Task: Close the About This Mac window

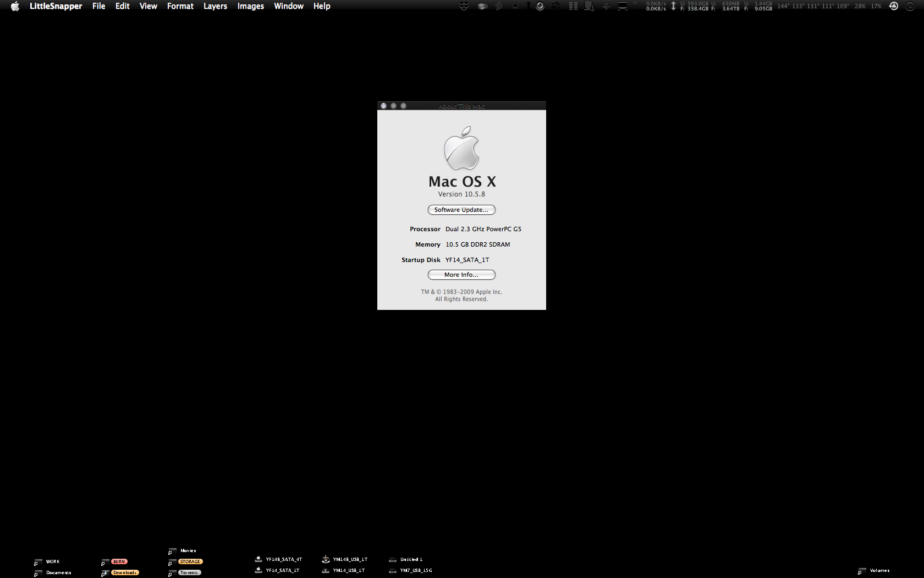Action: point(383,106)
